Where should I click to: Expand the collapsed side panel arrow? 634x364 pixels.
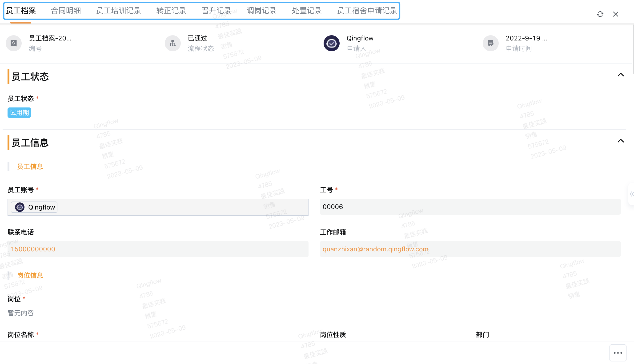coord(631,194)
